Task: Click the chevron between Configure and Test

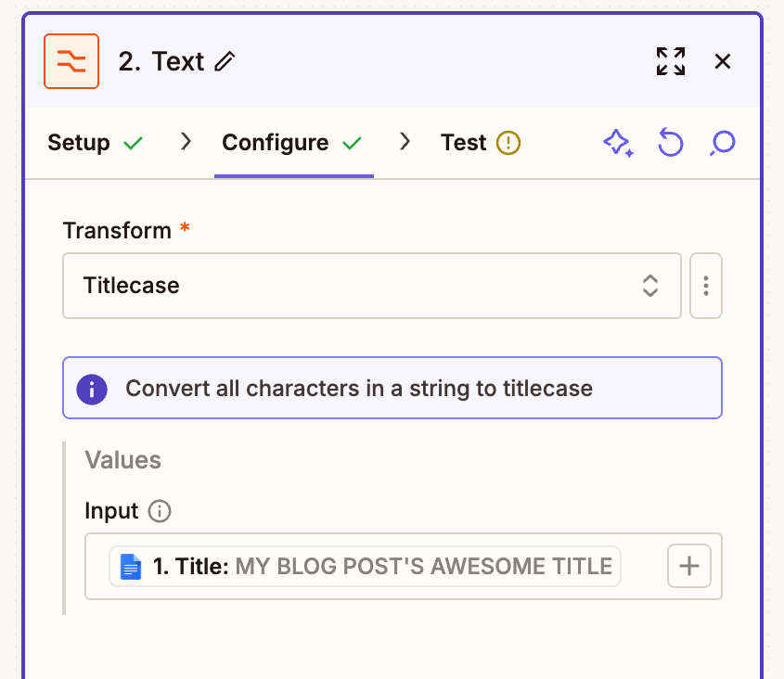Action: coord(405,142)
